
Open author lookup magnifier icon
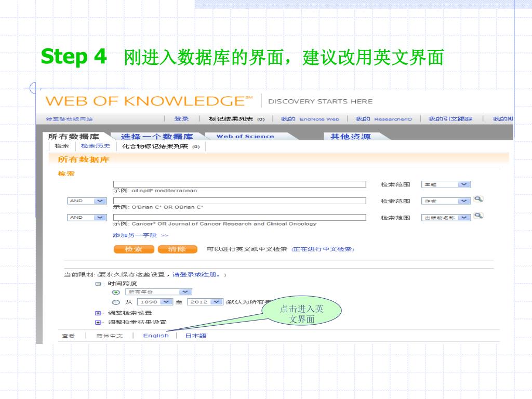(x=478, y=199)
